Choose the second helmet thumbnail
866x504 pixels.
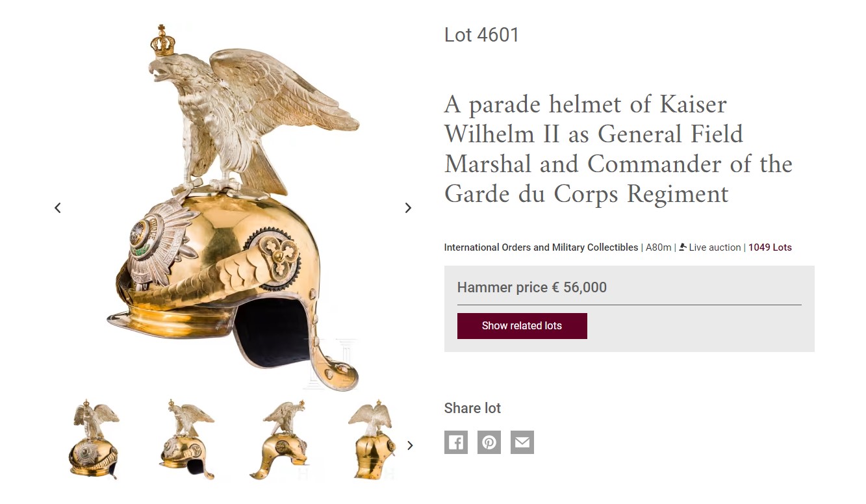pyautogui.click(x=187, y=440)
